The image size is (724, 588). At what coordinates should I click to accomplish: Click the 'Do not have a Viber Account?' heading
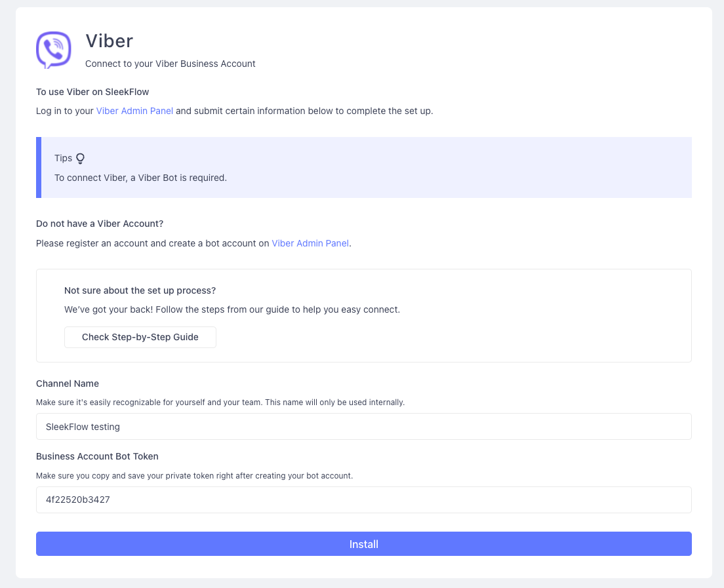coord(100,224)
